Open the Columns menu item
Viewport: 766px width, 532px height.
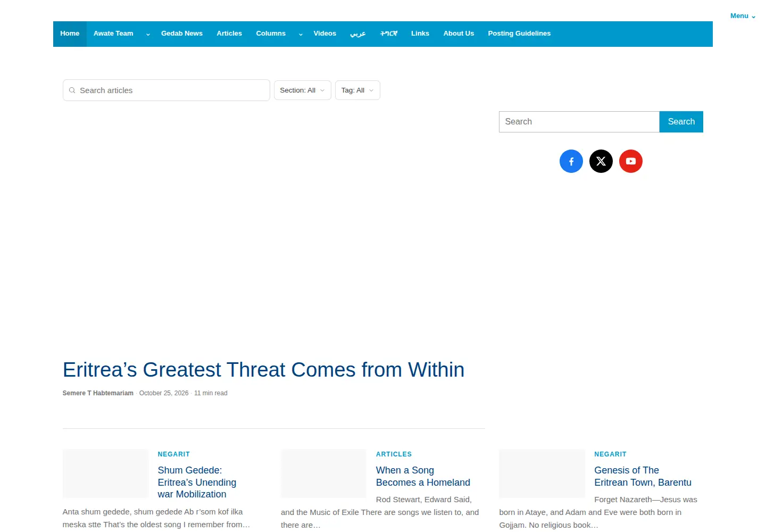(x=271, y=34)
